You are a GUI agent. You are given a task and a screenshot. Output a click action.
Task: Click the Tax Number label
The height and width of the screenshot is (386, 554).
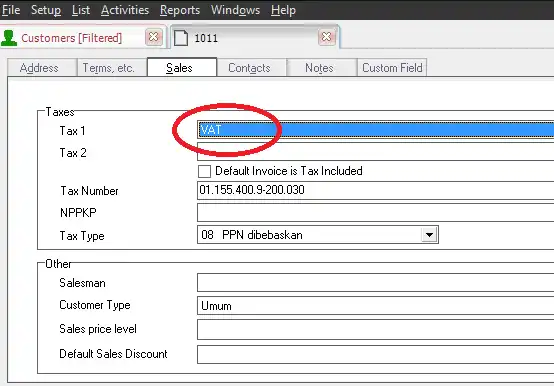(x=89, y=191)
